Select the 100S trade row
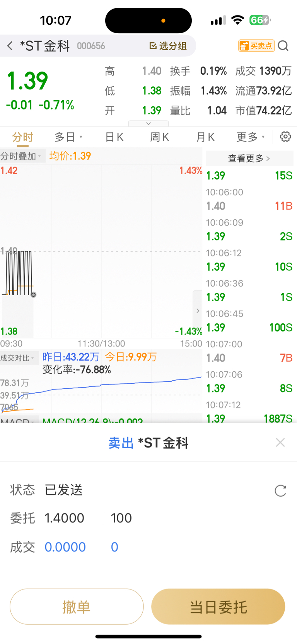Viewport: 297px width, 644px height. point(249,328)
